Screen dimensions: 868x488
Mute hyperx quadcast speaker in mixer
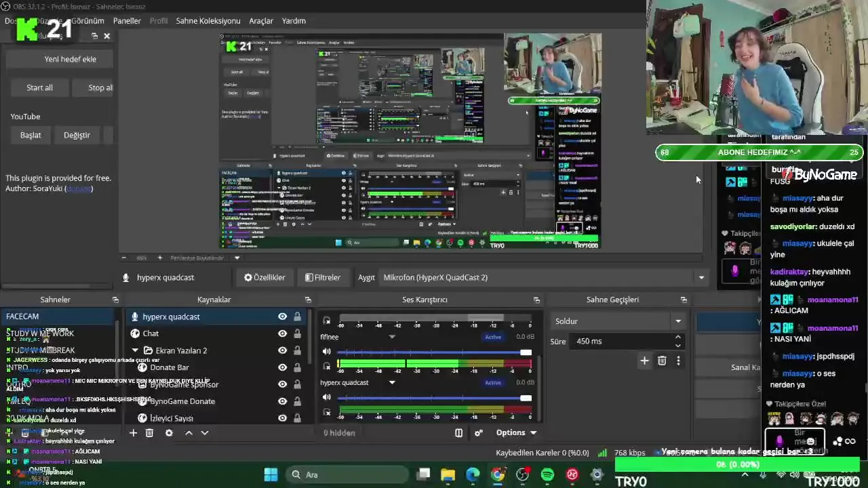[x=327, y=397]
